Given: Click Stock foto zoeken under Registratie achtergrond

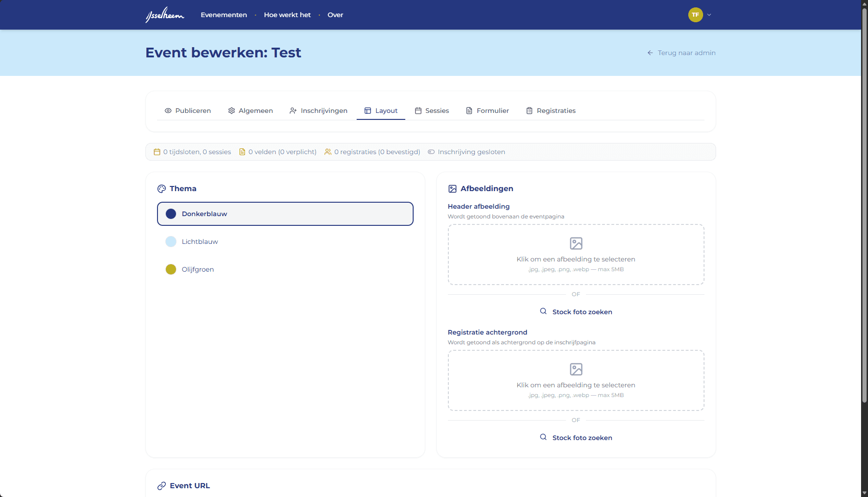Looking at the screenshot, I should point(576,438).
